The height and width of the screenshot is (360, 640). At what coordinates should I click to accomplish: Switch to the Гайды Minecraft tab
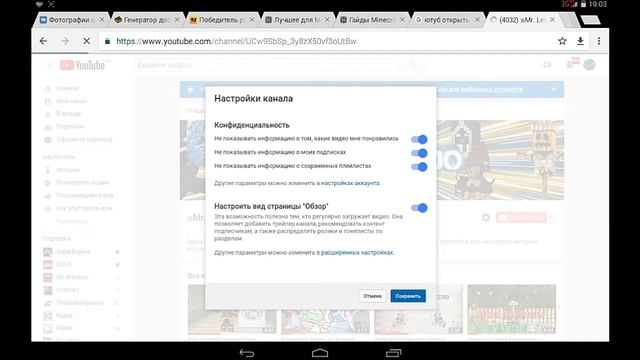pyautogui.click(x=371, y=20)
